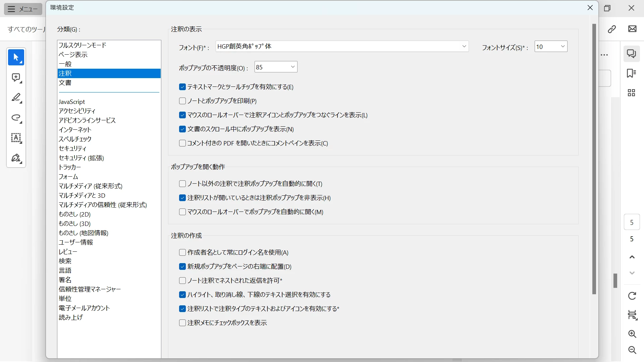
Task: Select the arrow selection tool
Action: click(x=16, y=57)
